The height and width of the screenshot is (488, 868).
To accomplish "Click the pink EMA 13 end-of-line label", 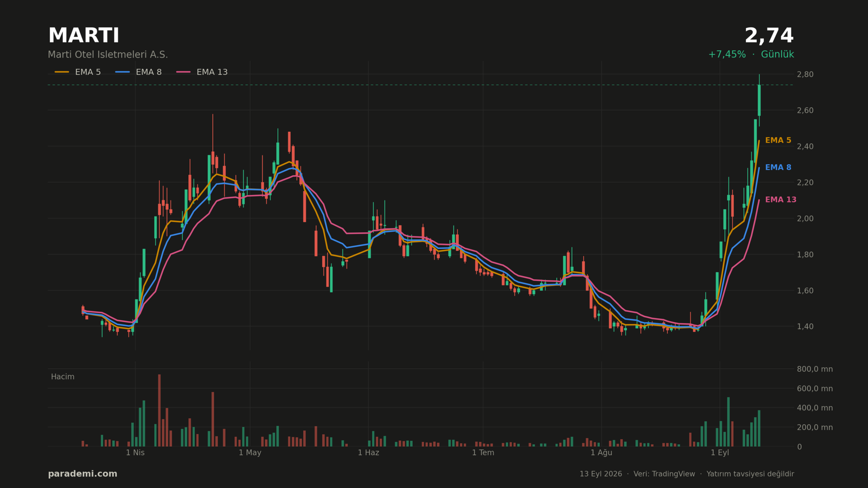I will point(781,200).
